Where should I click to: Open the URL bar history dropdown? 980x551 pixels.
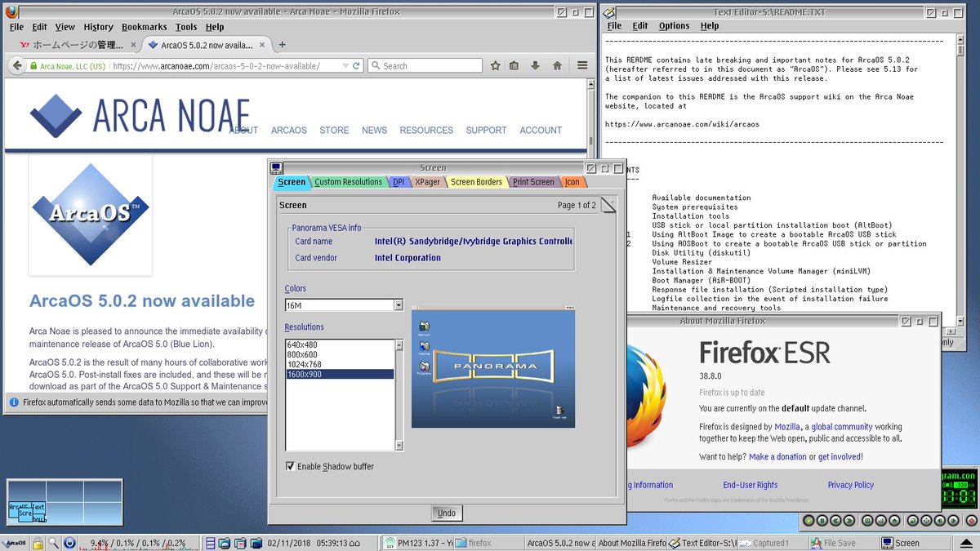coord(346,66)
